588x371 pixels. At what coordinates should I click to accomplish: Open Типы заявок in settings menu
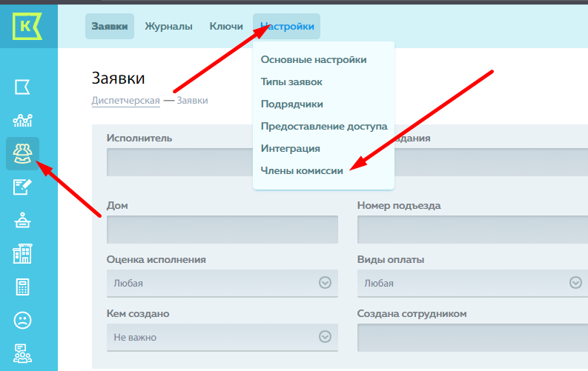click(x=291, y=81)
